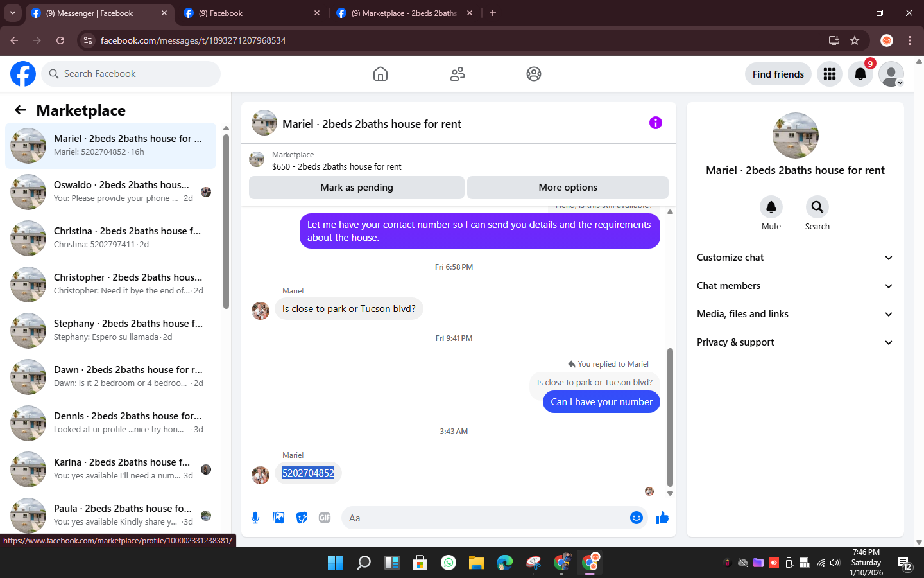The image size is (924, 578).
Task: Click the conversation list scrollbar thumb
Action: (x=226, y=222)
